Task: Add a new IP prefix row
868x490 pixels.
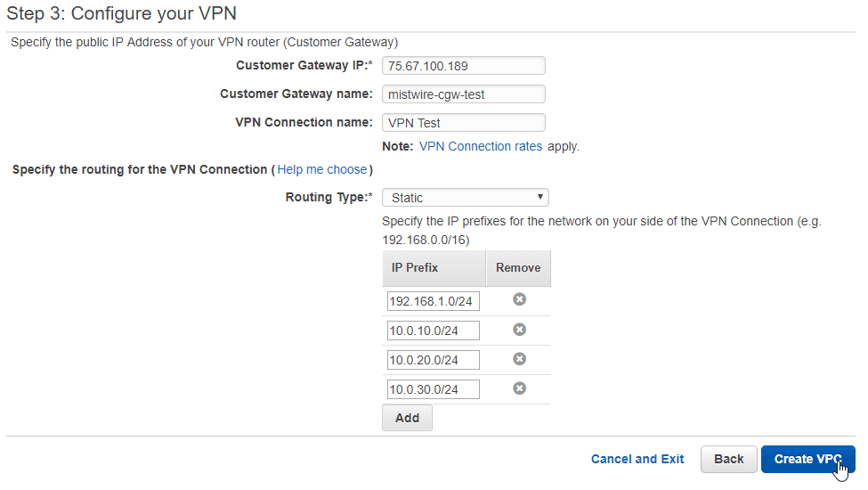Action: (407, 418)
